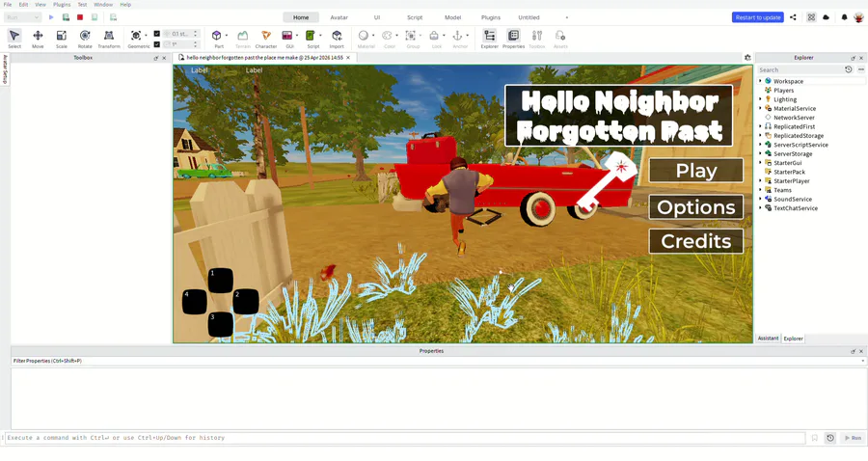868x461 pixels.
Task: Expand the StarterGui node
Action: [x=760, y=163]
